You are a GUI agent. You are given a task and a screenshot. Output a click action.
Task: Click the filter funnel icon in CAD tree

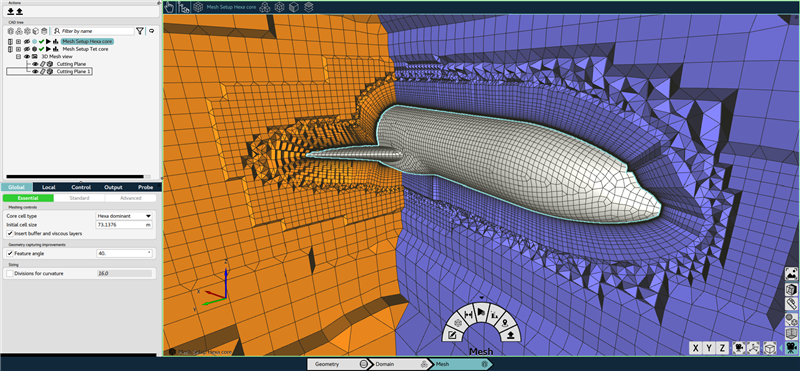139,31
